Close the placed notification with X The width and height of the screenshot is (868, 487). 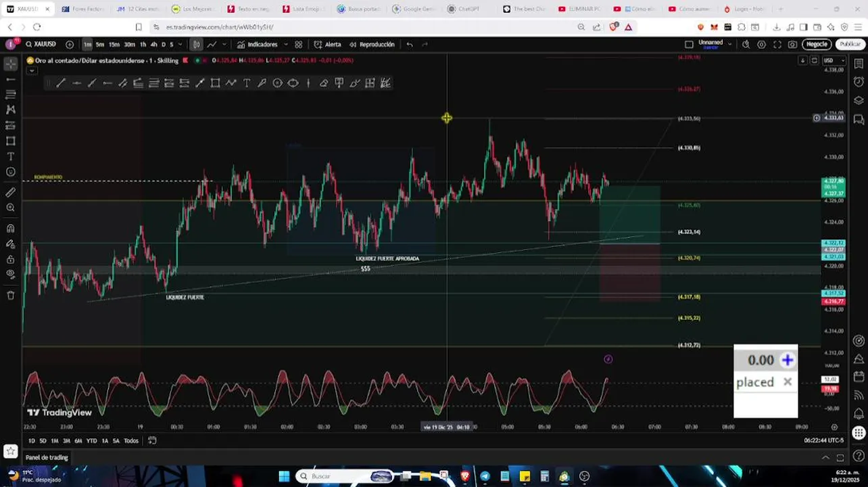pos(787,382)
